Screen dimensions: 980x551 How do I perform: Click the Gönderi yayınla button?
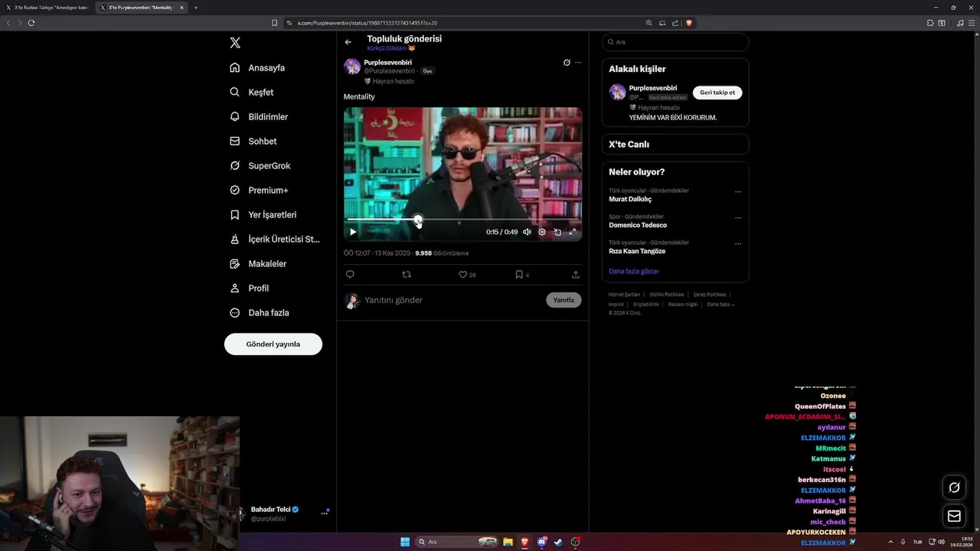(273, 344)
